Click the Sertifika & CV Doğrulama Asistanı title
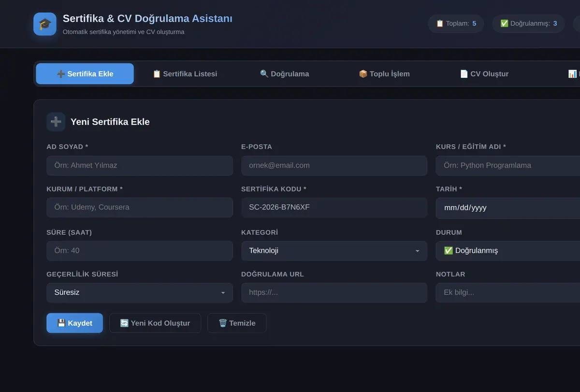Screen dimensions: 580x392 tap(147, 19)
